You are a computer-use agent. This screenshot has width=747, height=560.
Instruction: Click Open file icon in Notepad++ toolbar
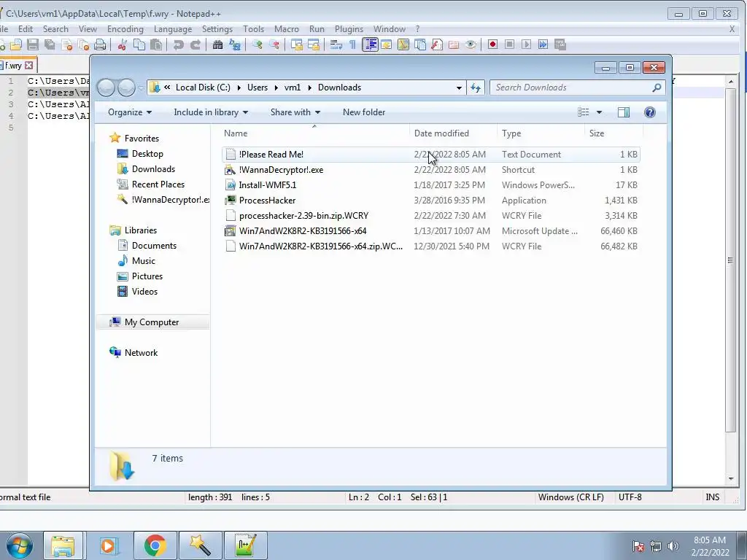click(16, 44)
